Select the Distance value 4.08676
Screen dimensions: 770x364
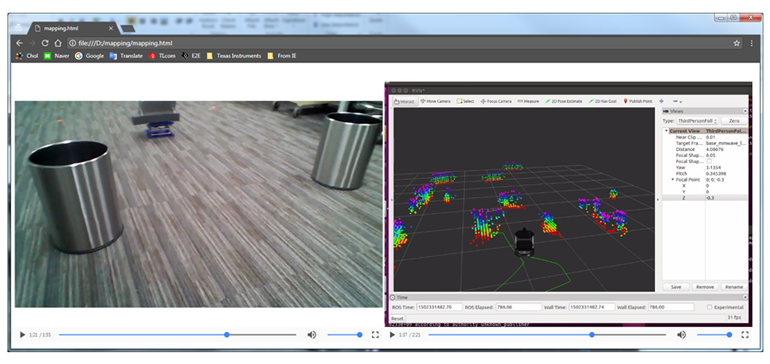coord(716,149)
